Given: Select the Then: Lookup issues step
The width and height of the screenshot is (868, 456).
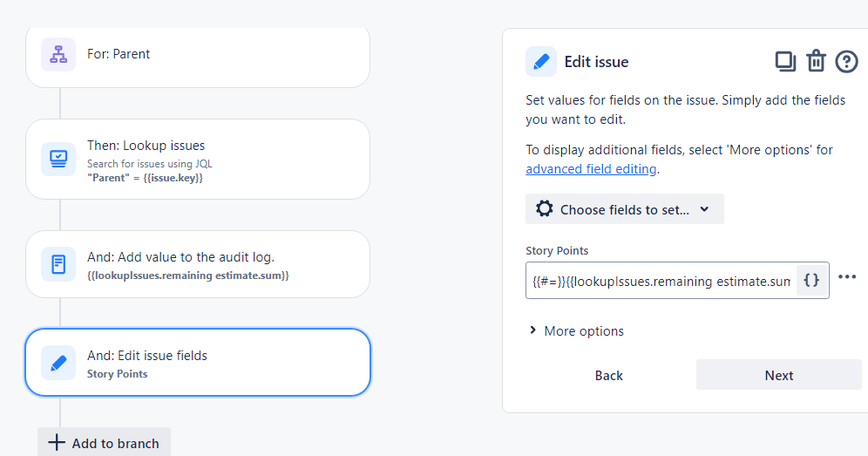Looking at the screenshot, I should click(x=198, y=159).
